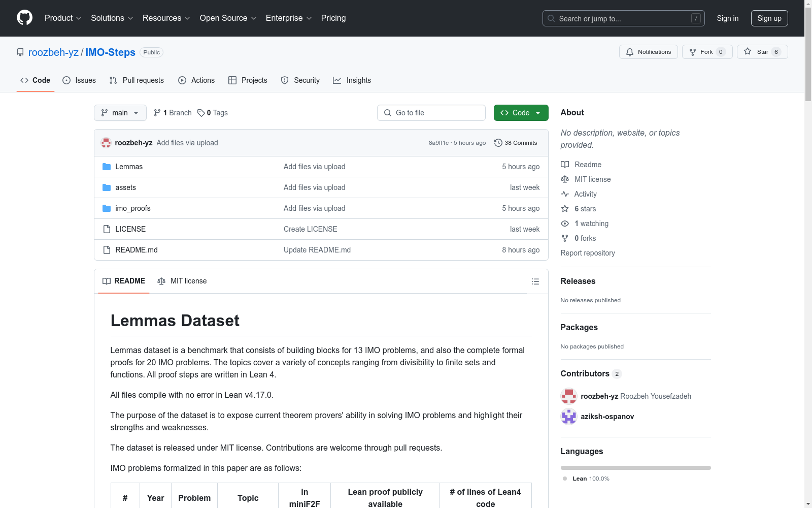Click the roozbeh-yz contributor avatar

[569, 396]
